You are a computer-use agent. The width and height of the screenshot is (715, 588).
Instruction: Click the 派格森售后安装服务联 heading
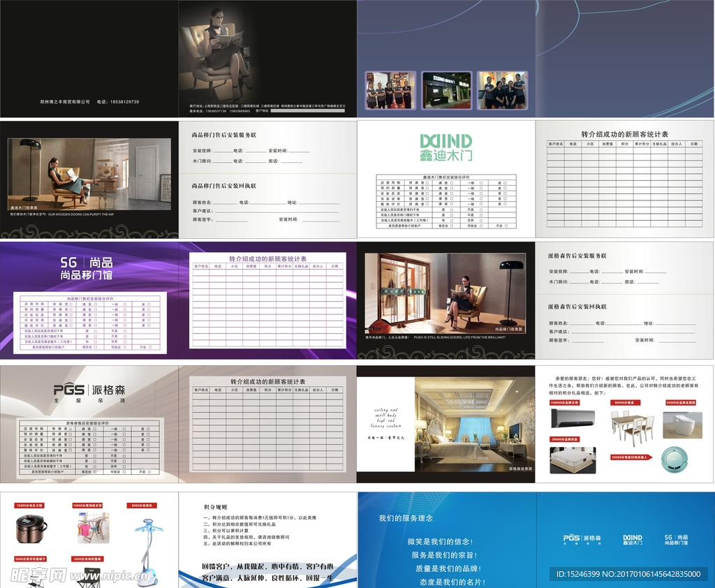point(577,256)
